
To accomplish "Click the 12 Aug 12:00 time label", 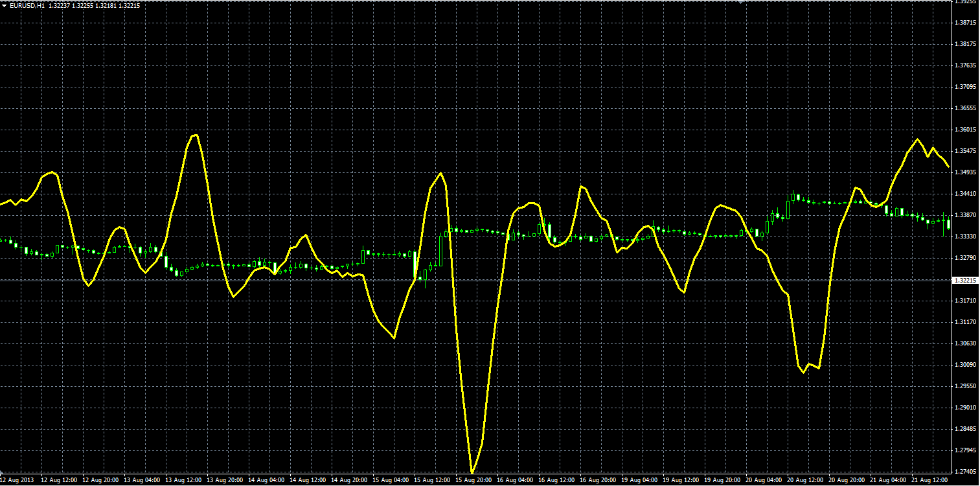I will [x=59, y=480].
